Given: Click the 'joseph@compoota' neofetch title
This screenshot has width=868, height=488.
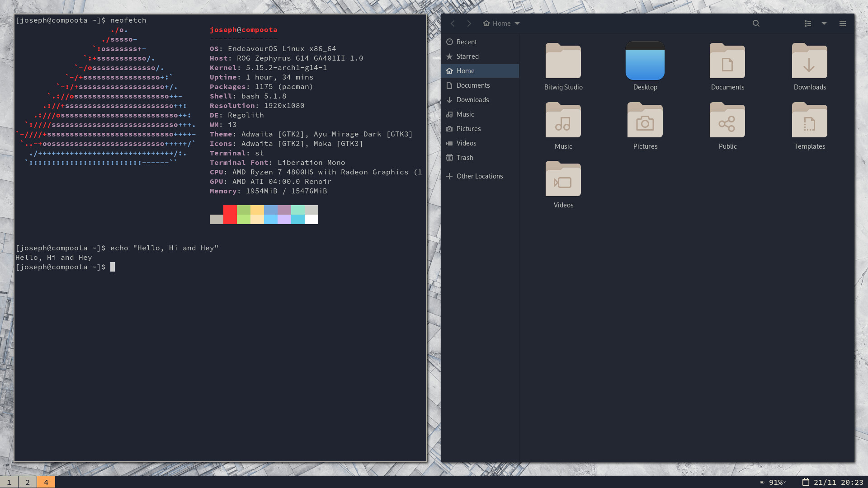Looking at the screenshot, I should (x=244, y=30).
